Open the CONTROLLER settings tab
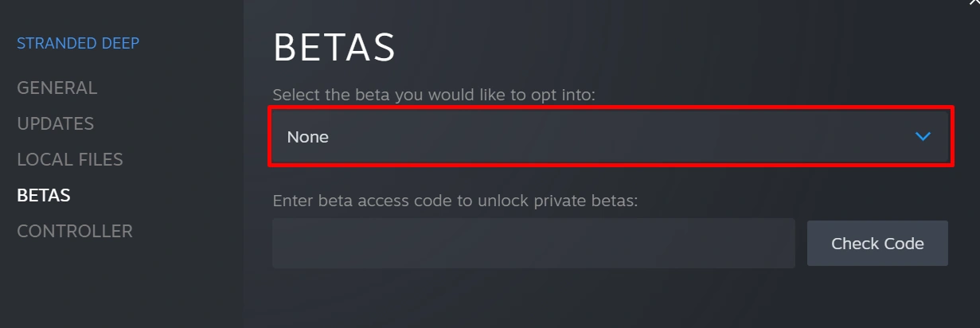 click(x=75, y=231)
